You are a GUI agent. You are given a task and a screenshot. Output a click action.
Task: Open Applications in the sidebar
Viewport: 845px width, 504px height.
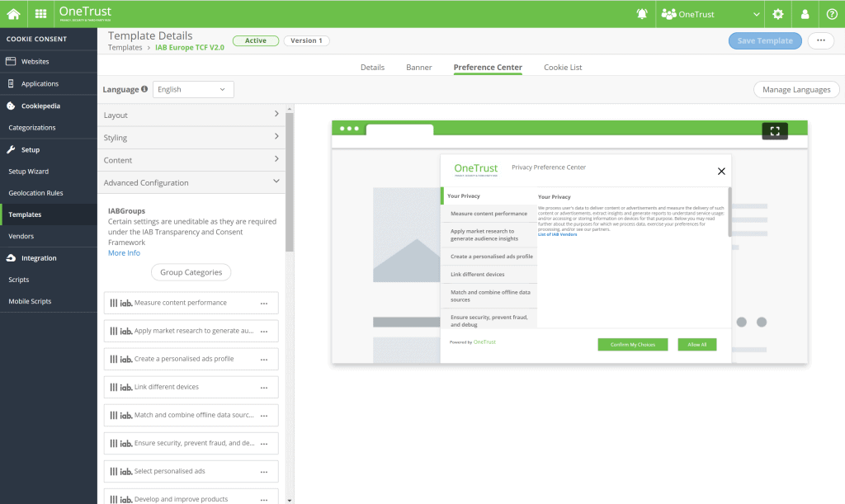49,83
